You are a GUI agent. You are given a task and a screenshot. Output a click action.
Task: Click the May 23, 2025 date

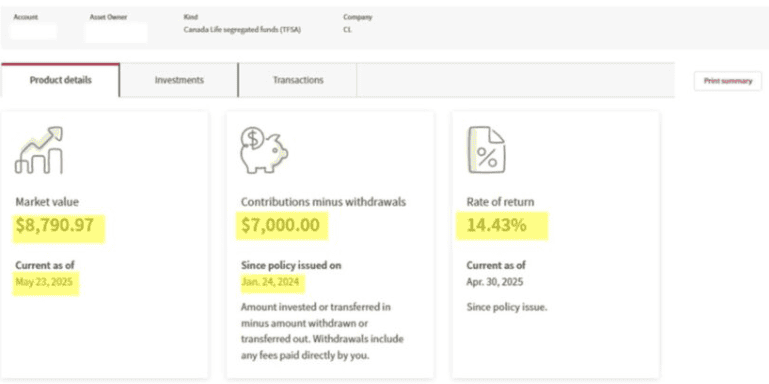click(x=44, y=282)
